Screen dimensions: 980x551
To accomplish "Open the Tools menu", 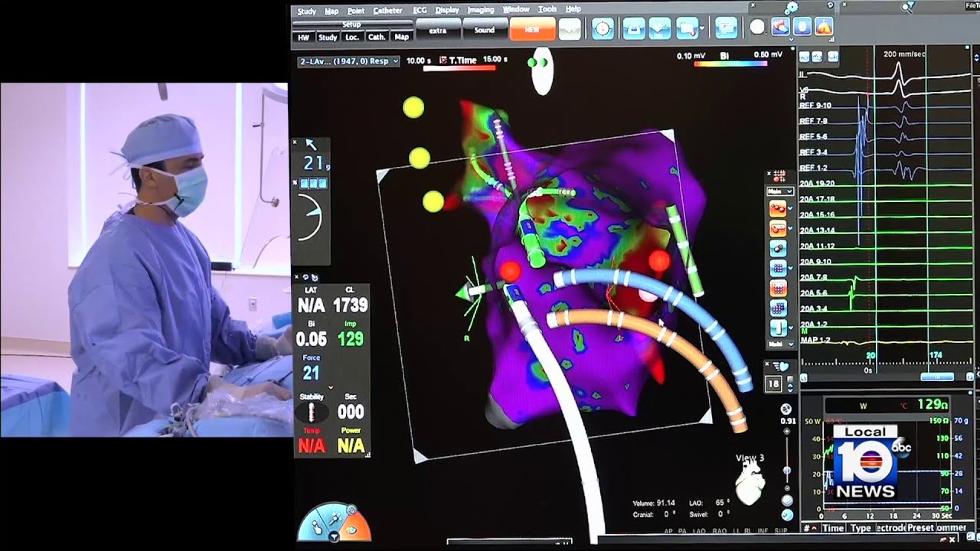I will point(547,10).
